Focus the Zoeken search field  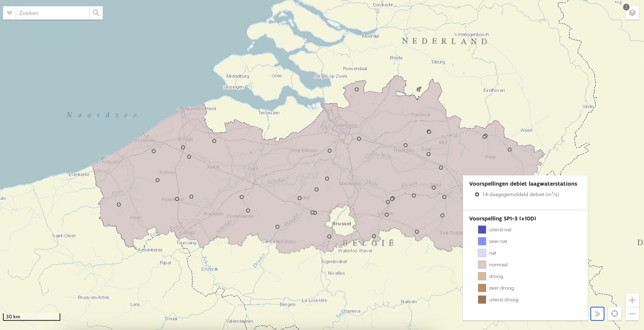click(x=53, y=13)
